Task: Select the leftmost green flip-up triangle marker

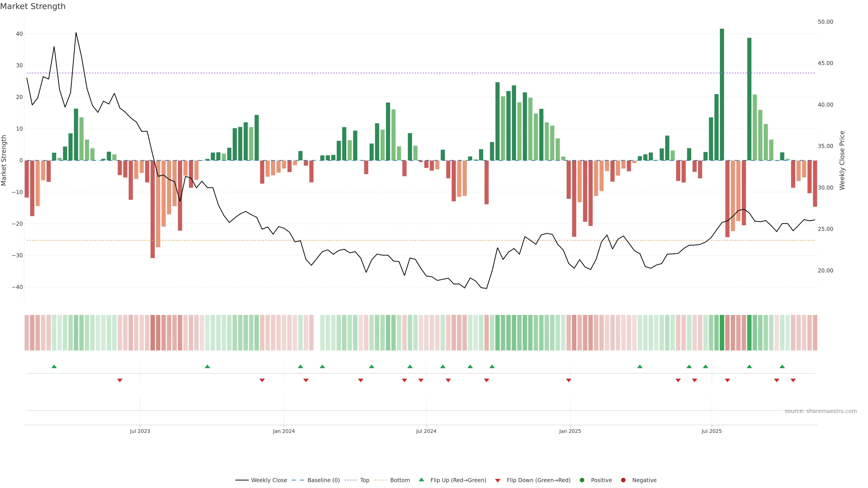Action: point(54,366)
